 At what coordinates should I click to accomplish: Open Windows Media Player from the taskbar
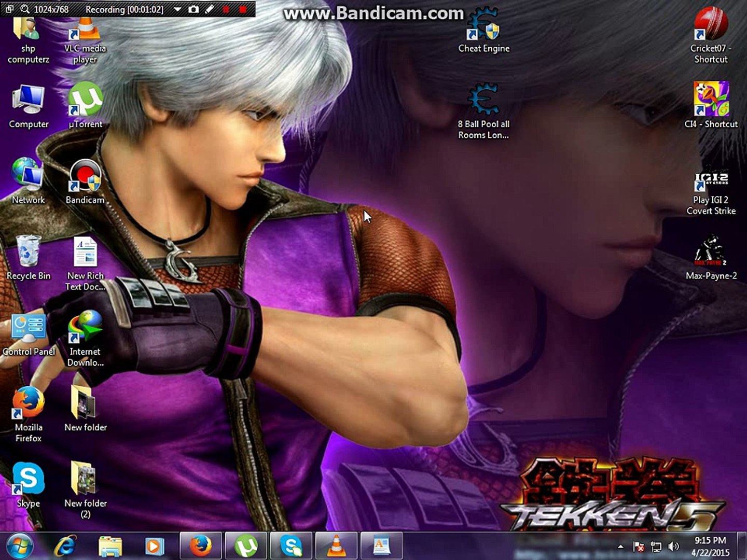point(155,546)
